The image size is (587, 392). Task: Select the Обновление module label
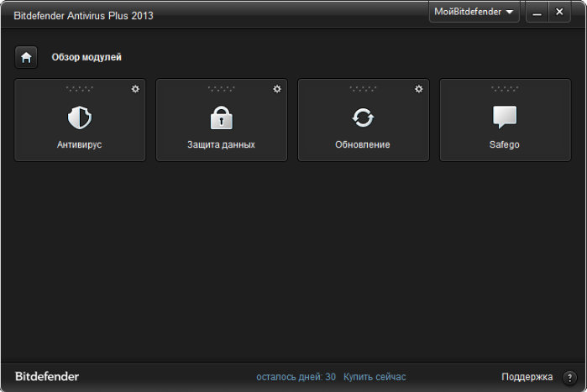(x=363, y=144)
